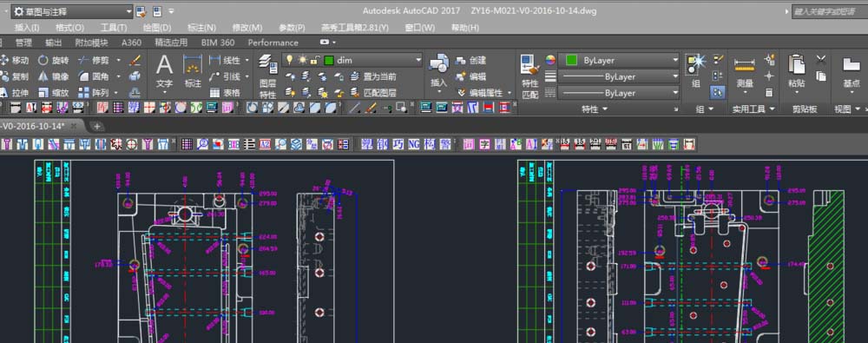Switch to the Performance ribbon tab
Image resolution: width=868 pixels, height=343 pixels.
point(273,43)
